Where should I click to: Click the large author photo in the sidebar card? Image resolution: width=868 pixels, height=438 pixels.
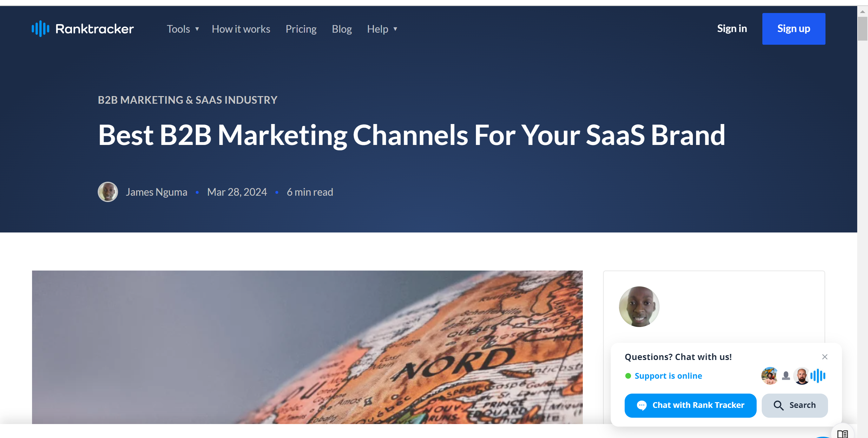(x=639, y=307)
